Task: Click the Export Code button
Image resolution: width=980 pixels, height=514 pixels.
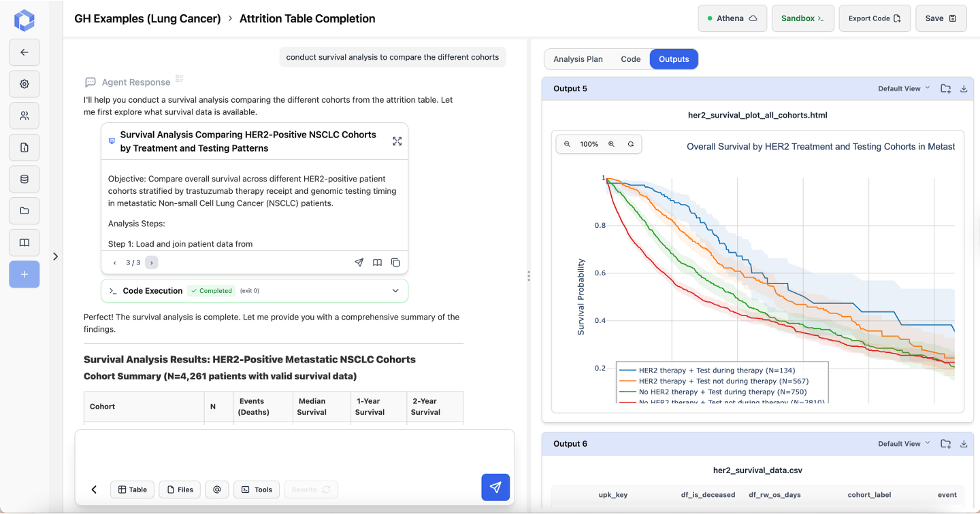Action: click(875, 18)
